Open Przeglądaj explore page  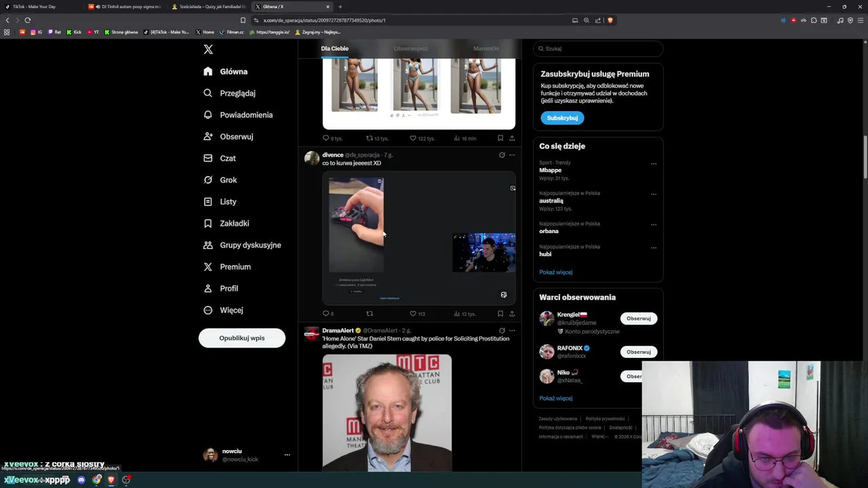pos(230,93)
